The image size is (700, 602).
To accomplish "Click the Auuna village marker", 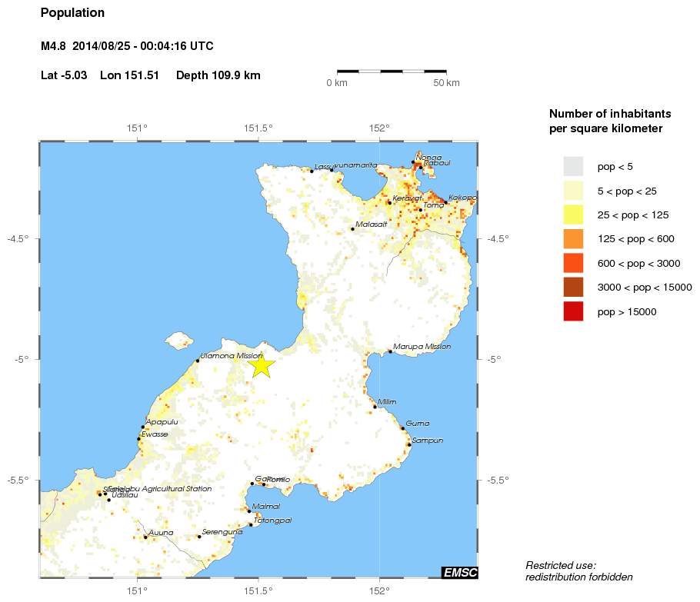I will coord(145,537).
